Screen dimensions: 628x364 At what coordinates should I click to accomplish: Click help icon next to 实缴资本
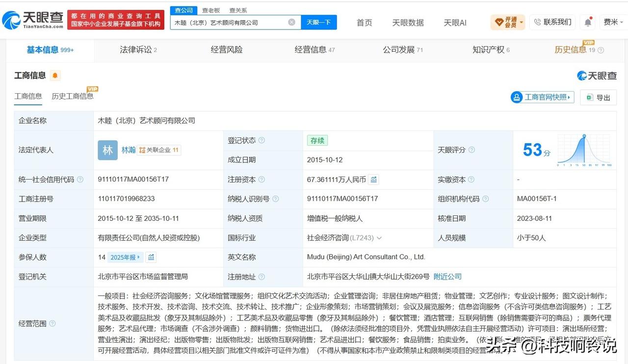(x=471, y=180)
